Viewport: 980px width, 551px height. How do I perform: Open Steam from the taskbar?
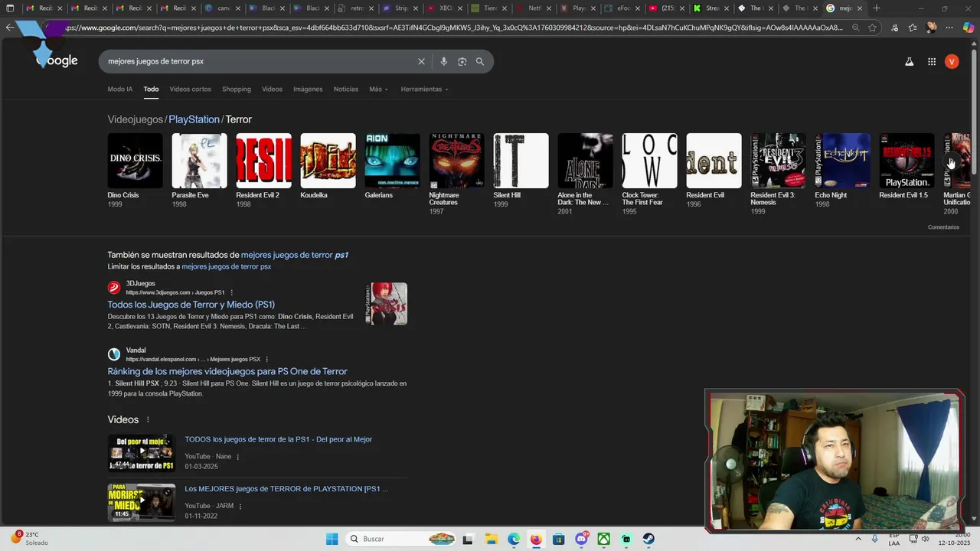point(648,539)
